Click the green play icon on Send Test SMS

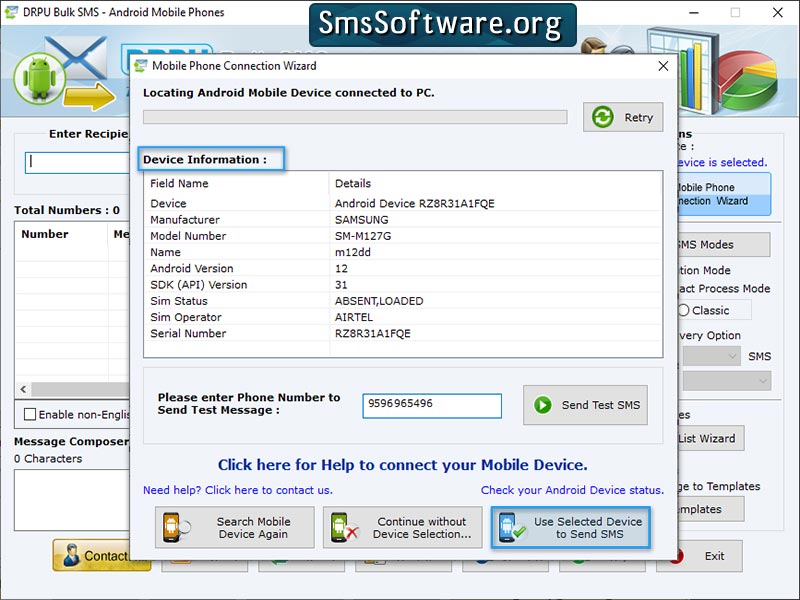click(x=542, y=405)
